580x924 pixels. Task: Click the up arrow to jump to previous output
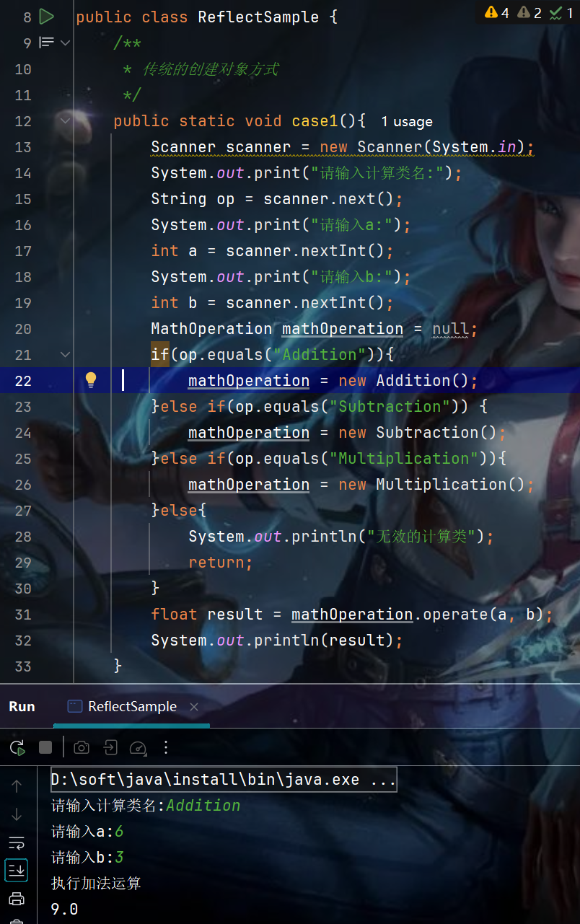pos(17,786)
